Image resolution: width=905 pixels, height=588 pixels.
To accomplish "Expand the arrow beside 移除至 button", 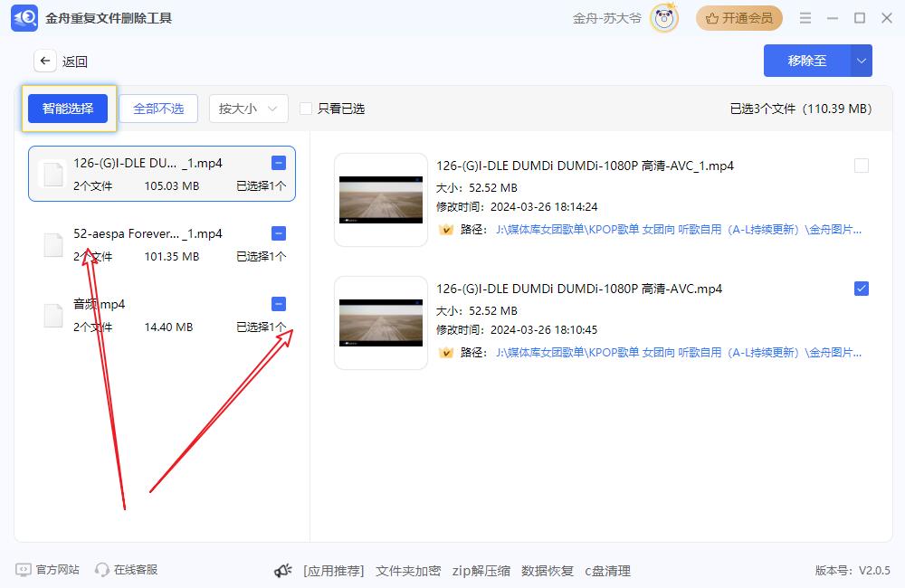I will coord(861,61).
